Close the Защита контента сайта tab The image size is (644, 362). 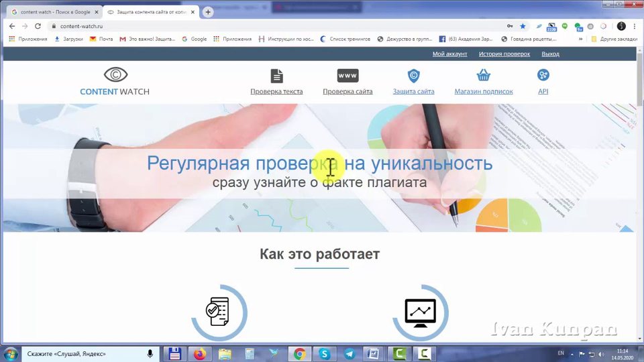pos(193,12)
